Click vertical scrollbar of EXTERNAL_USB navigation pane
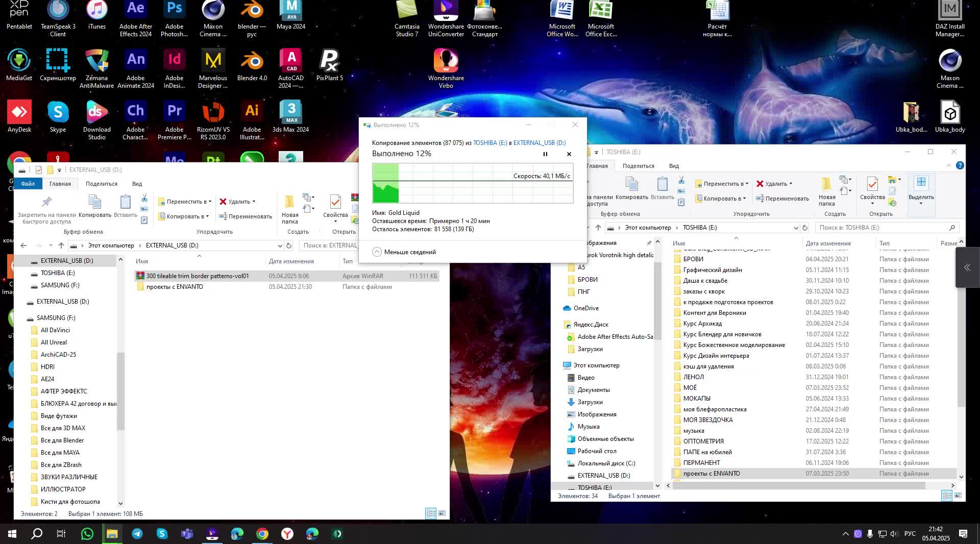This screenshot has height=544, width=980. [x=120, y=390]
